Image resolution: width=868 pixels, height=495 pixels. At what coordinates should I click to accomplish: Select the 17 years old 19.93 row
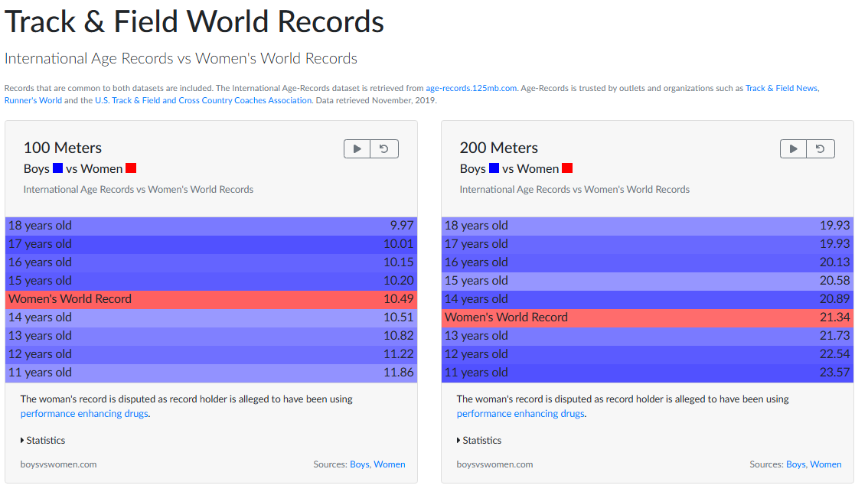[647, 244]
